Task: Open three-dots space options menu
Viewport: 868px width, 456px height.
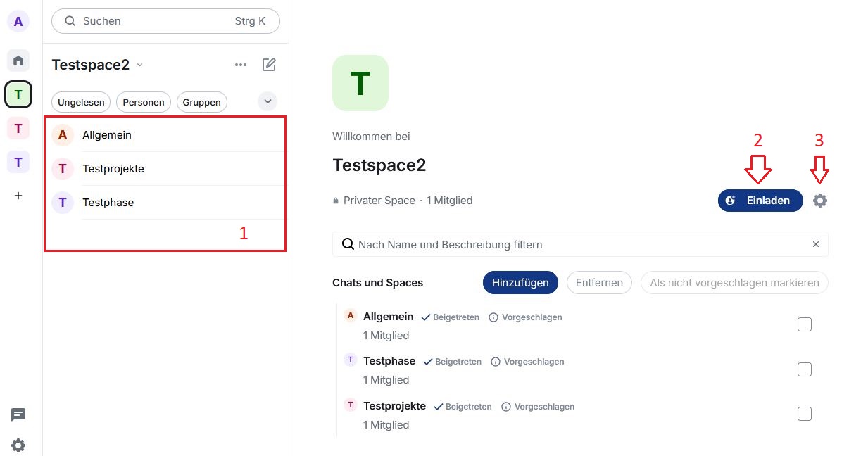Action: tap(241, 65)
